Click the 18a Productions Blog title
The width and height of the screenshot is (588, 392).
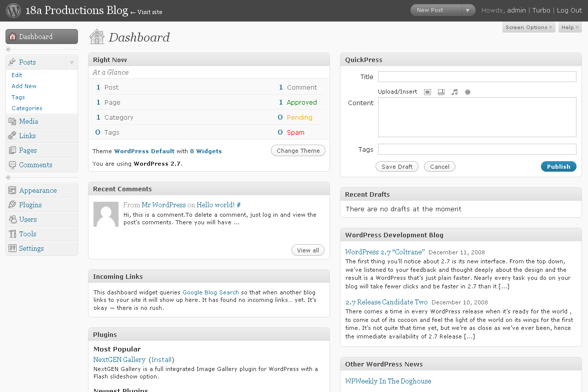tap(76, 10)
